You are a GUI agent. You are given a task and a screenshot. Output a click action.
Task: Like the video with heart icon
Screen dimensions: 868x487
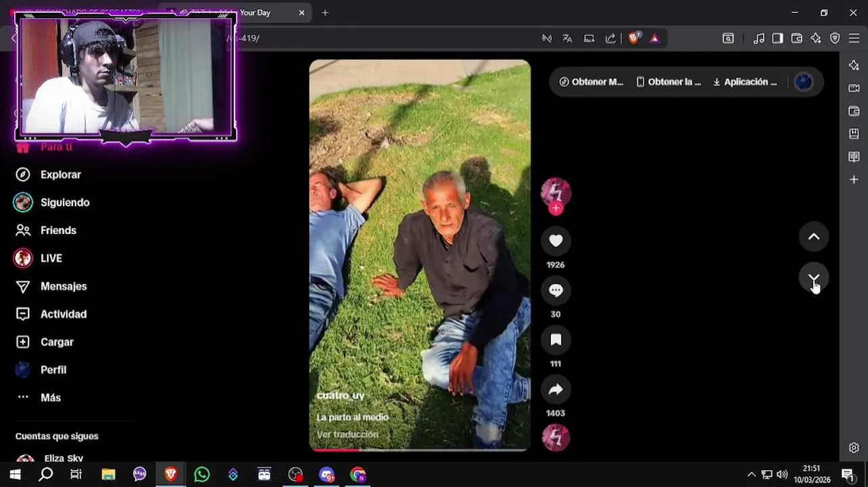556,241
